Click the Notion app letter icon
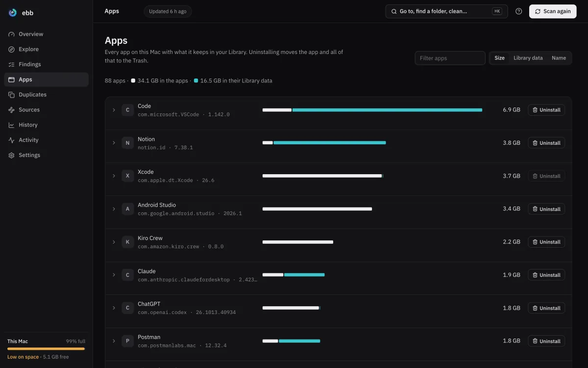 128,143
